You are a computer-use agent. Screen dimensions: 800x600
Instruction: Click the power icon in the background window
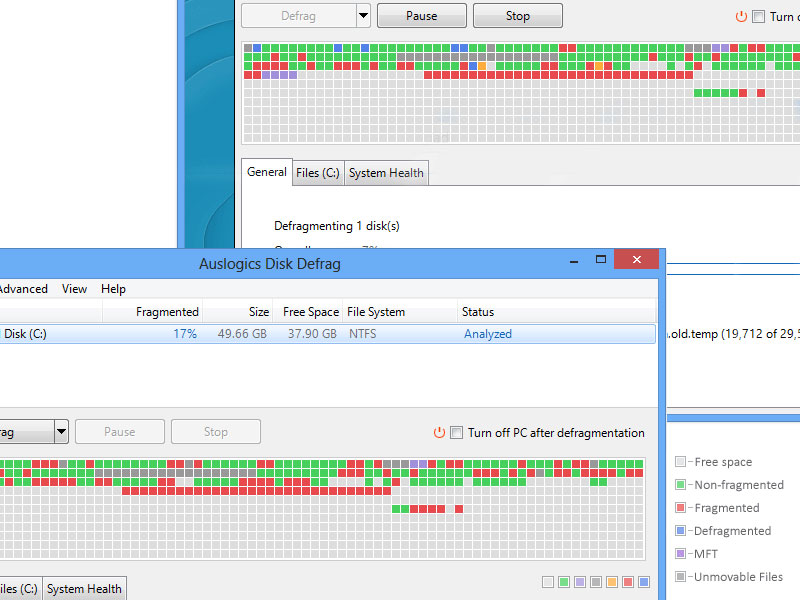[x=741, y=17]
